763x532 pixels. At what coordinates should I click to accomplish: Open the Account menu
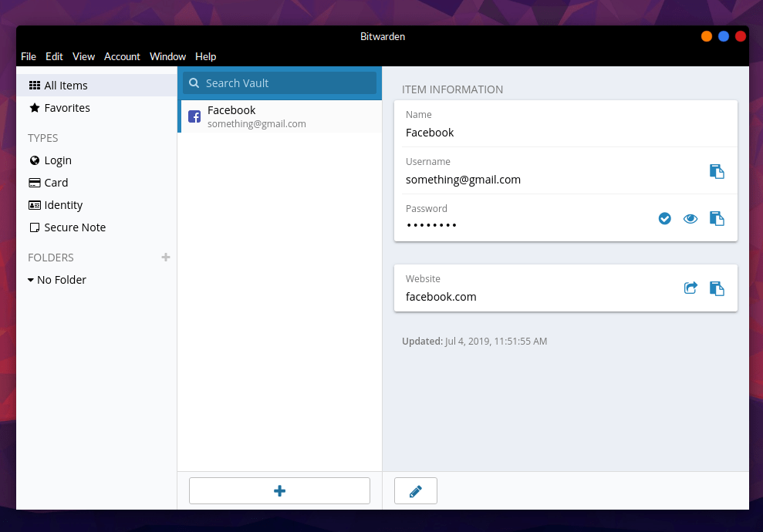click(x=122, y=56)
